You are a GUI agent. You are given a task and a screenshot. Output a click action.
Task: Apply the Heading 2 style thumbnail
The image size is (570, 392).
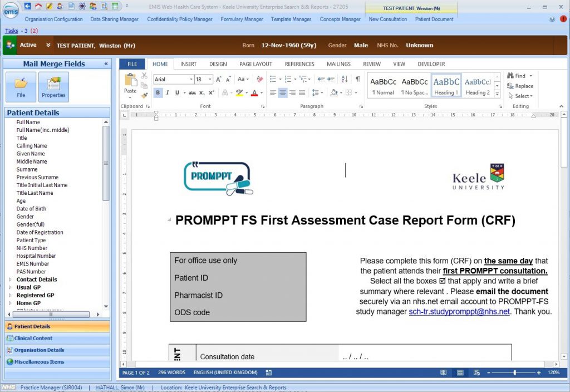478,86
